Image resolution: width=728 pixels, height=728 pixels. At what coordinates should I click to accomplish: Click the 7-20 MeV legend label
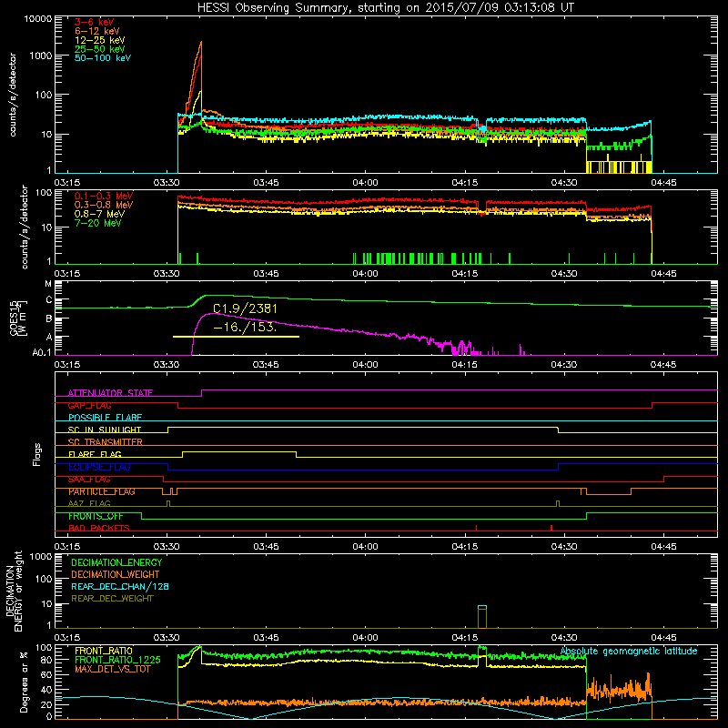click(98, 223)
